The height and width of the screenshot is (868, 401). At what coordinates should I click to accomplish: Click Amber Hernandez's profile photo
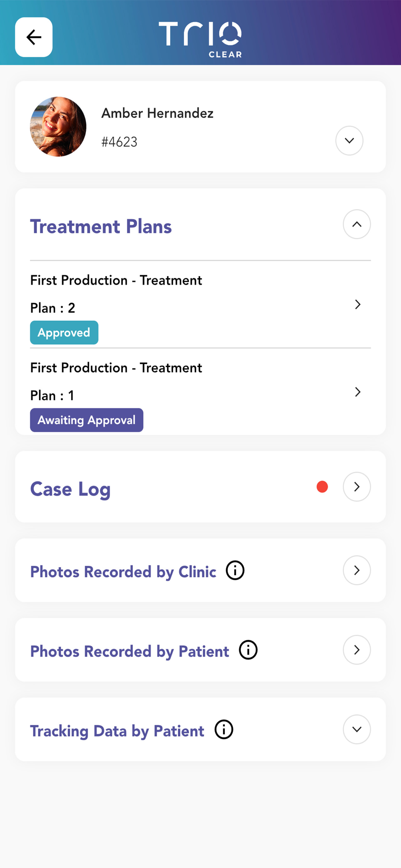[x=58, y=127]
